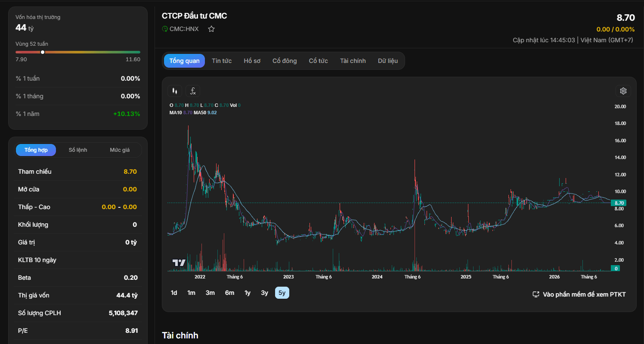Click the +10.13% yearly change value
Screen dimensions: 644x344
pyautogui.click(x=127, y=114)
